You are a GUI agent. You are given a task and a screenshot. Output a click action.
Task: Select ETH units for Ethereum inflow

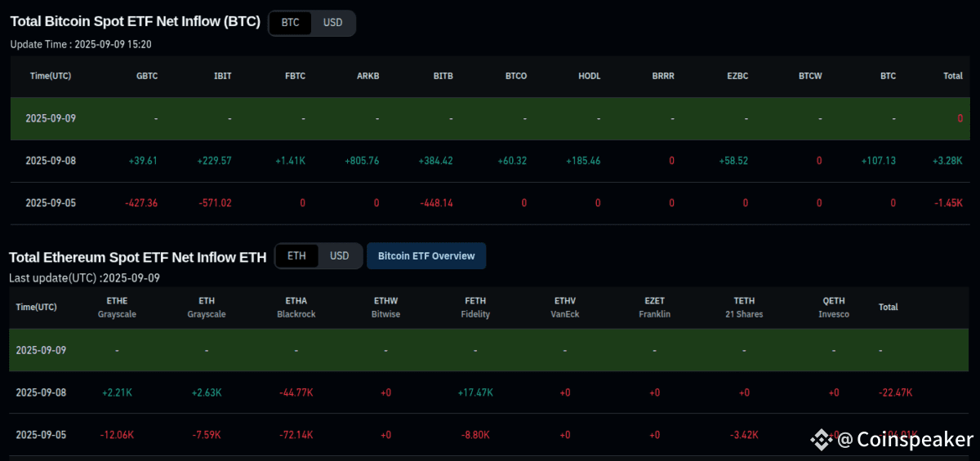point(296,256)
